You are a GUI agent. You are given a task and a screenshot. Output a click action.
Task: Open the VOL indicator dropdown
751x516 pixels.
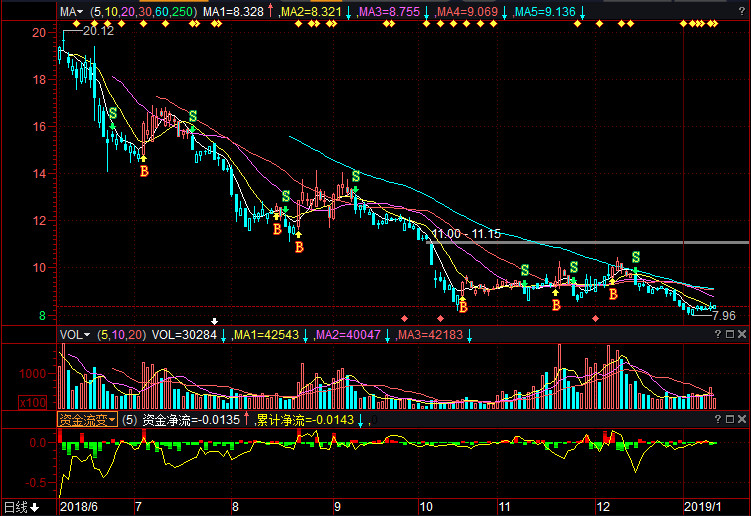(x=74, y=335)
